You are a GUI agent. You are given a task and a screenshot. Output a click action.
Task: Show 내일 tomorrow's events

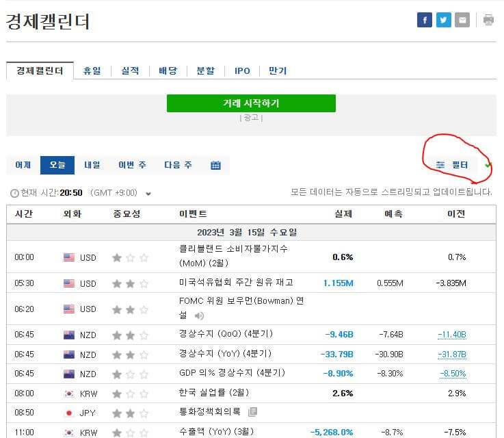[92, 165]
